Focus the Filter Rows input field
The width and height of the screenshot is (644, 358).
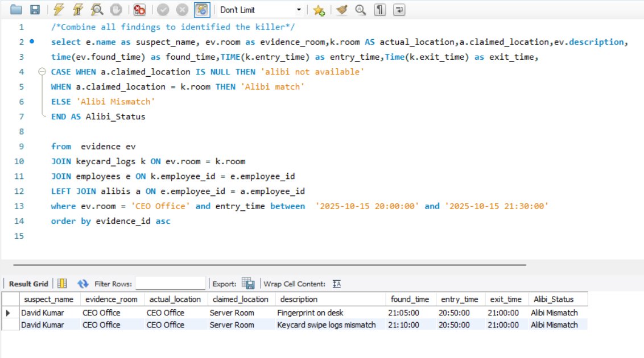point(170,284)
